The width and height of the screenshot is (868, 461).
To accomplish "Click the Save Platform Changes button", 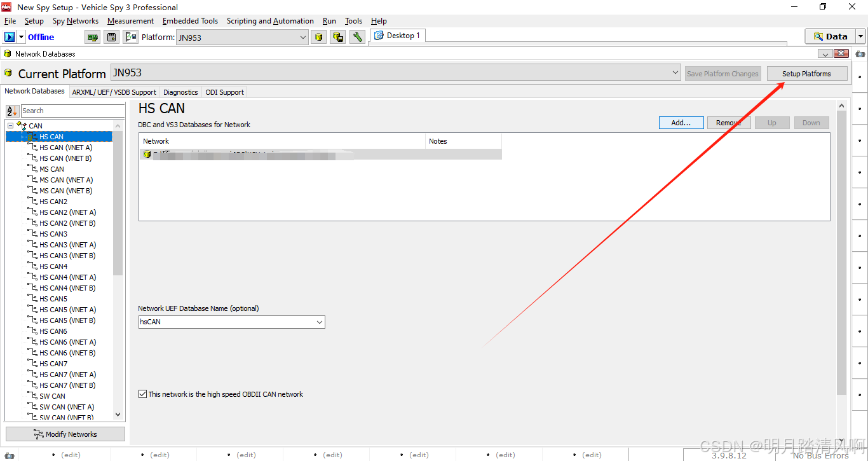I will coord(722,73).
